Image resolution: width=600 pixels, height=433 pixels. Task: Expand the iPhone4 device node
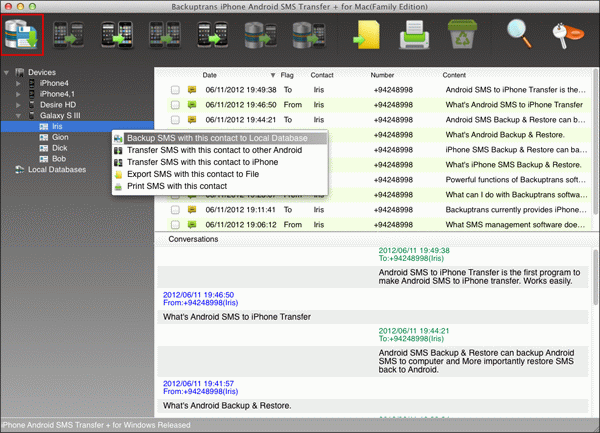(18, 83)
